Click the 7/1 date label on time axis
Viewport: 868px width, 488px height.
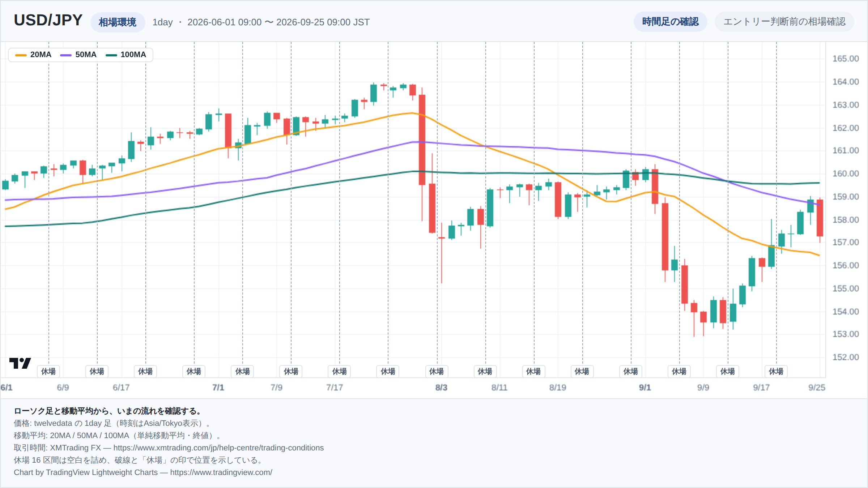click(x=218, y=388)
